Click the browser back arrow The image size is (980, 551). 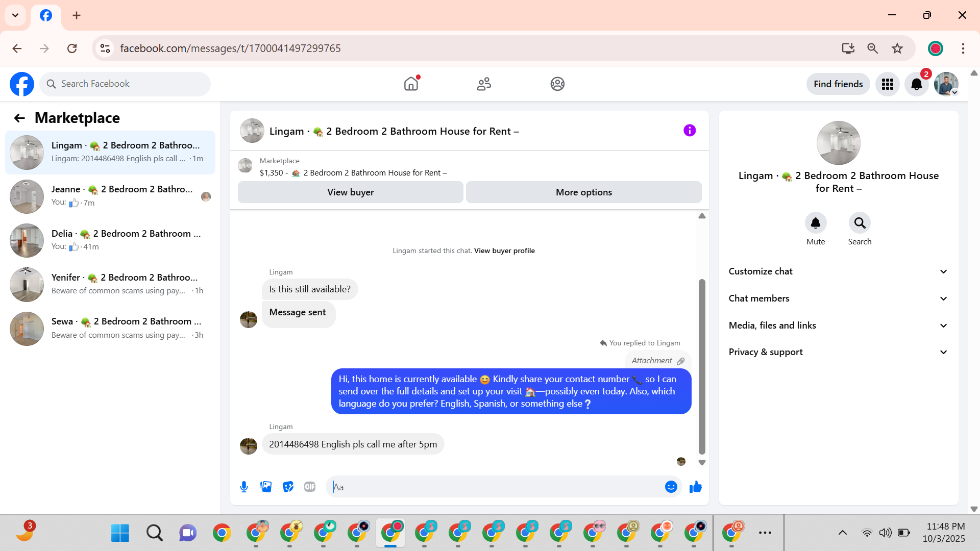tap(17, 48)
